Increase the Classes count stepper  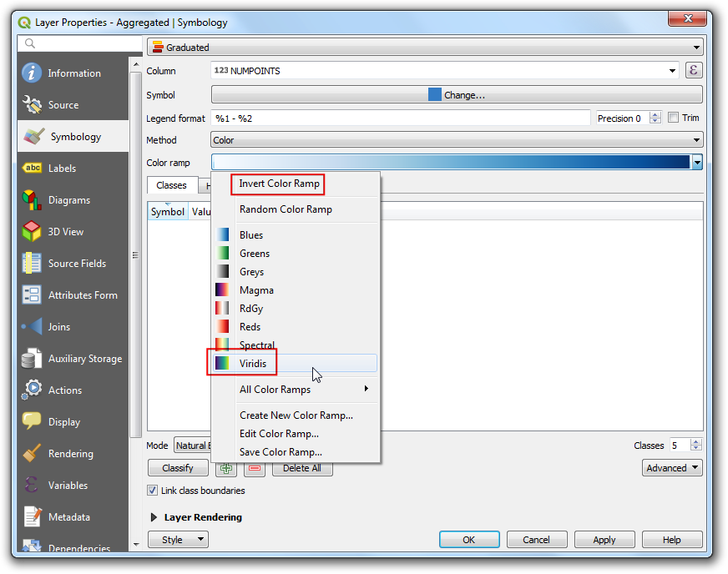click(x=696, y=441)
